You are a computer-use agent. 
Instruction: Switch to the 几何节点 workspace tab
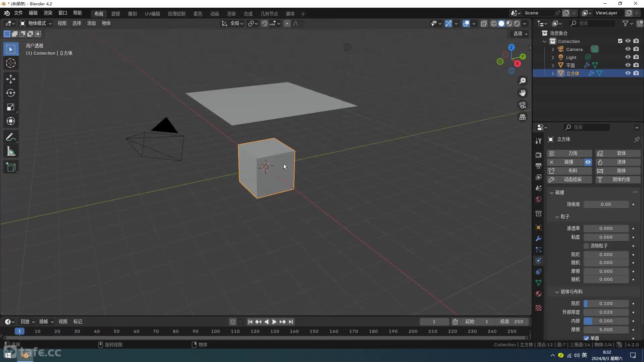point(269,14)
